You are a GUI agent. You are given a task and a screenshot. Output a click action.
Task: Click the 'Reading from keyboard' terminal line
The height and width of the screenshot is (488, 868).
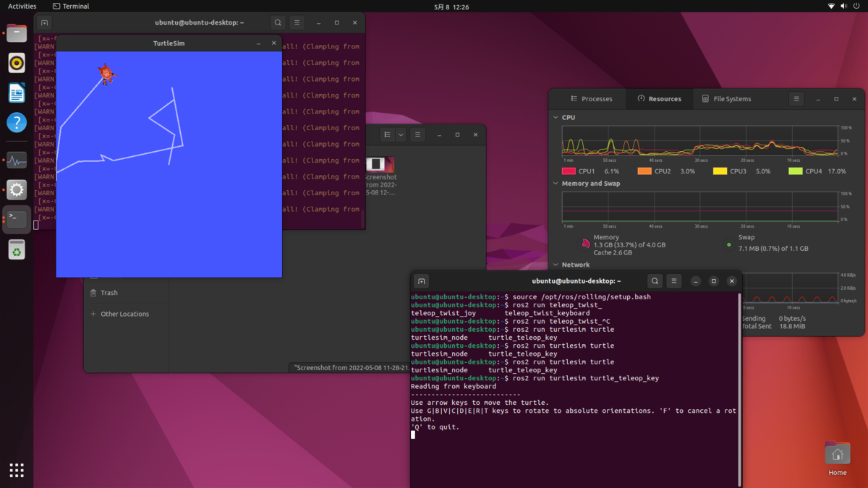[454, 387]
